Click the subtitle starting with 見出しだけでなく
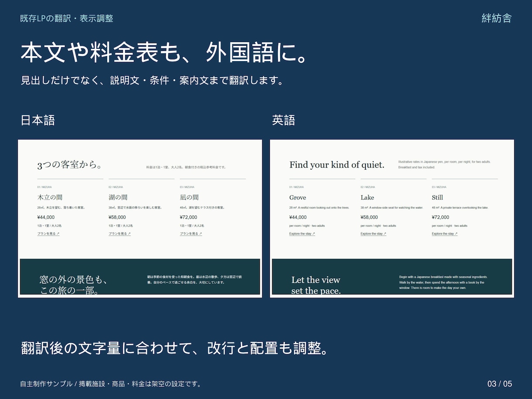 pyautogui.click(x=152, y=81)
